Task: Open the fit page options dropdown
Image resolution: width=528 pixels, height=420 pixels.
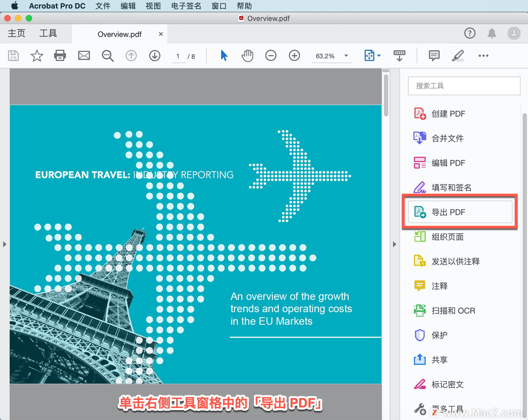Action: [x=379, y=56]
